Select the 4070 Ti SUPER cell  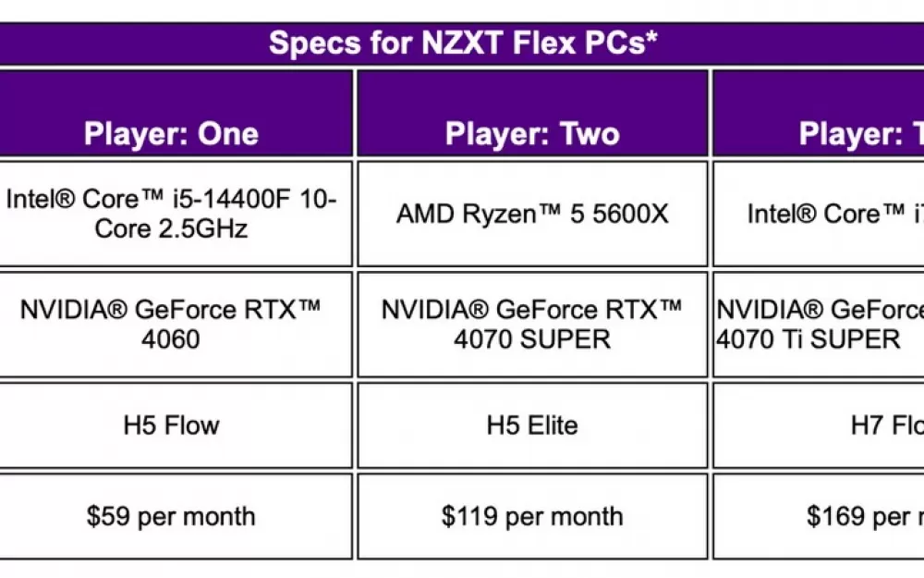[819, 325]
